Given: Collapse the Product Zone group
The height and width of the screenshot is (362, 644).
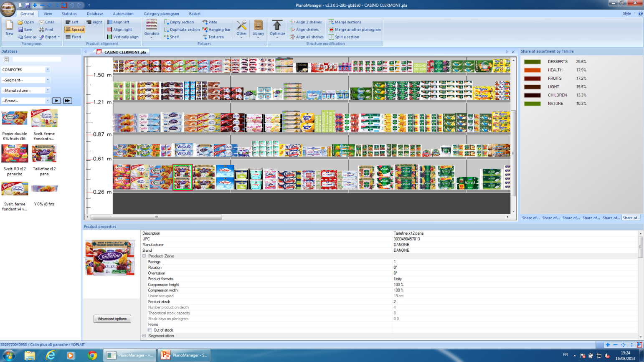Looking at the screenshot, I should (x=145, y=256).
